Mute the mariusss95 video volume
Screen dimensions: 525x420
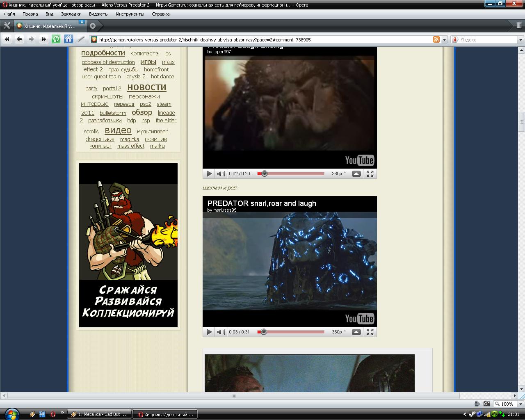point(221,332)
